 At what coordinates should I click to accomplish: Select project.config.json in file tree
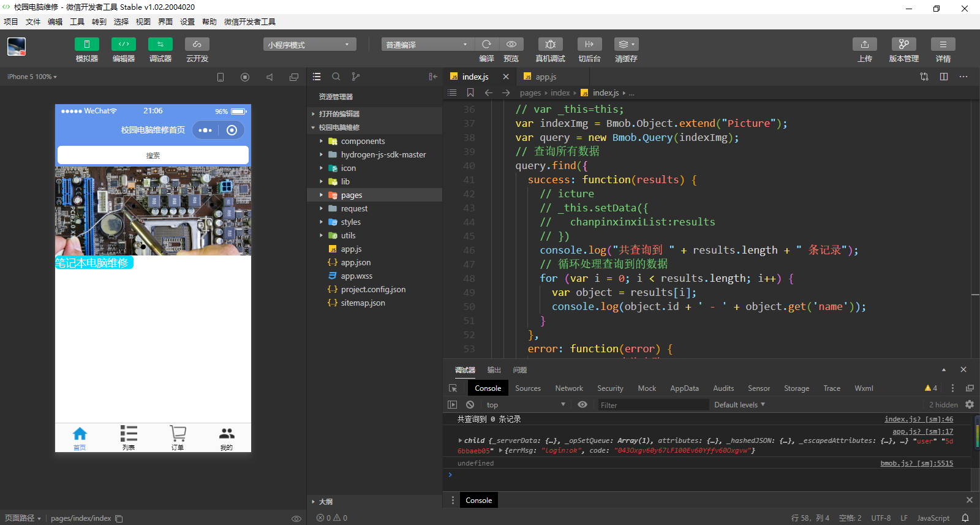click(373, 290)
